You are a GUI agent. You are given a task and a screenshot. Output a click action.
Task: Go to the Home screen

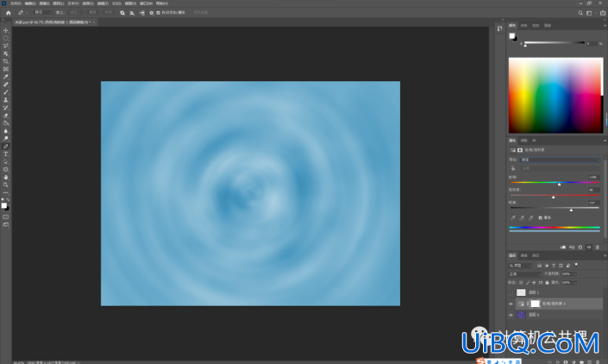(8, 13)
